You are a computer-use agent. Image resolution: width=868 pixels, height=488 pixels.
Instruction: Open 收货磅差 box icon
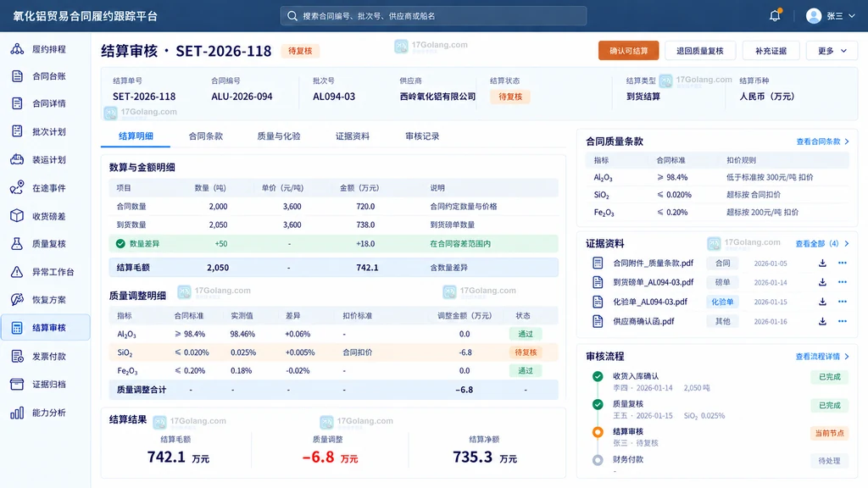pos(17,216)
